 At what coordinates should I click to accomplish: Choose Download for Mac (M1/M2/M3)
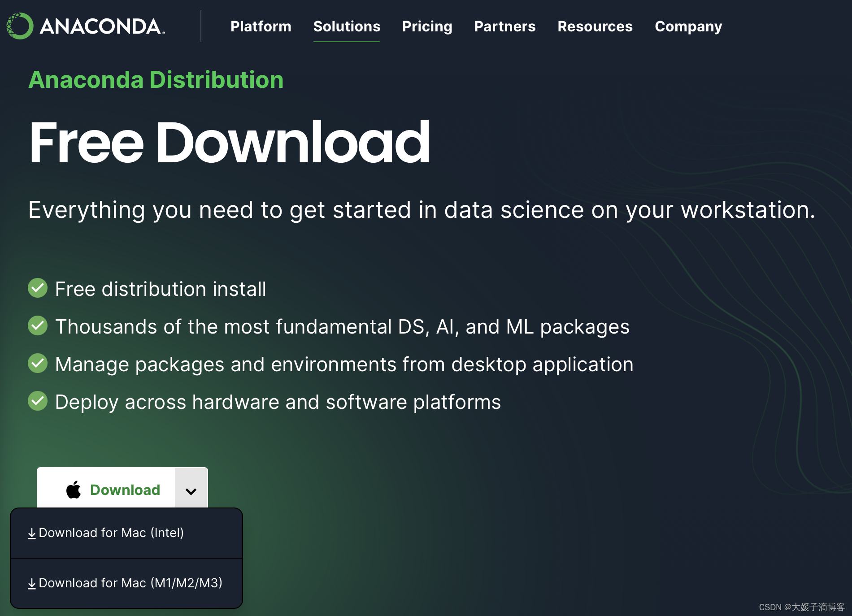tap(126, 583)
